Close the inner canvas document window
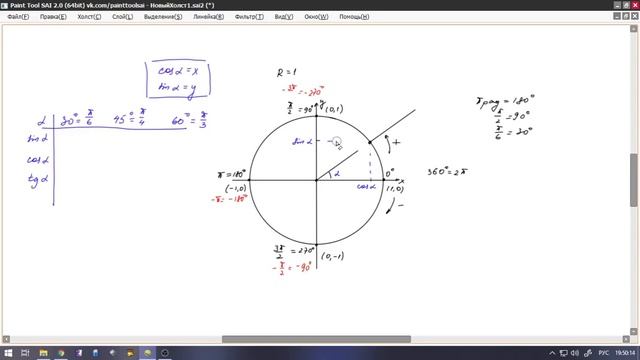The image size is (640, 360). (635, 16)
